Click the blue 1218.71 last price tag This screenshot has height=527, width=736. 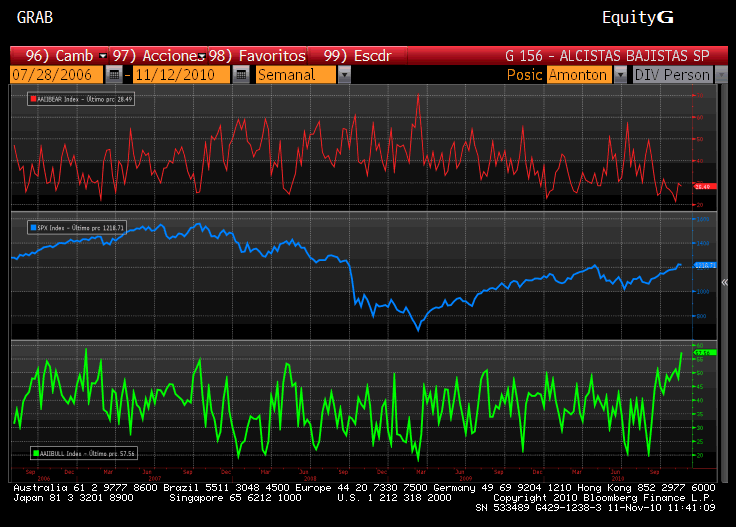[x=705, y=265]
